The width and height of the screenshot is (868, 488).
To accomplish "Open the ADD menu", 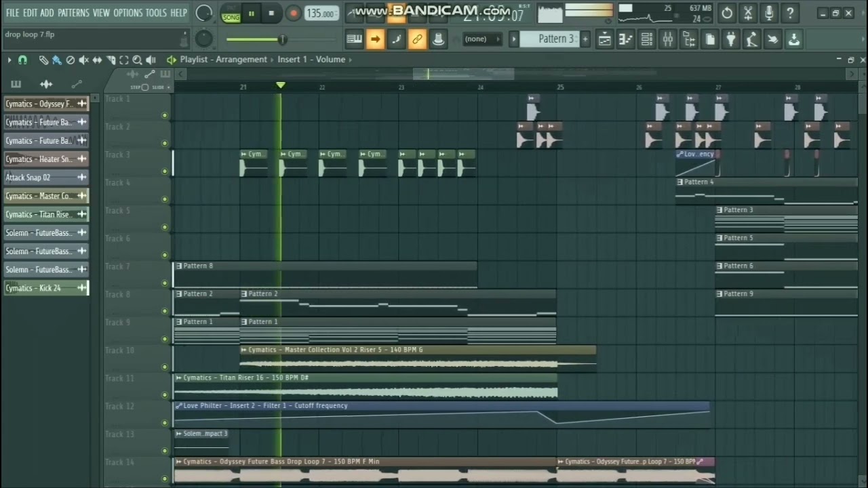I will coord(47,13).
